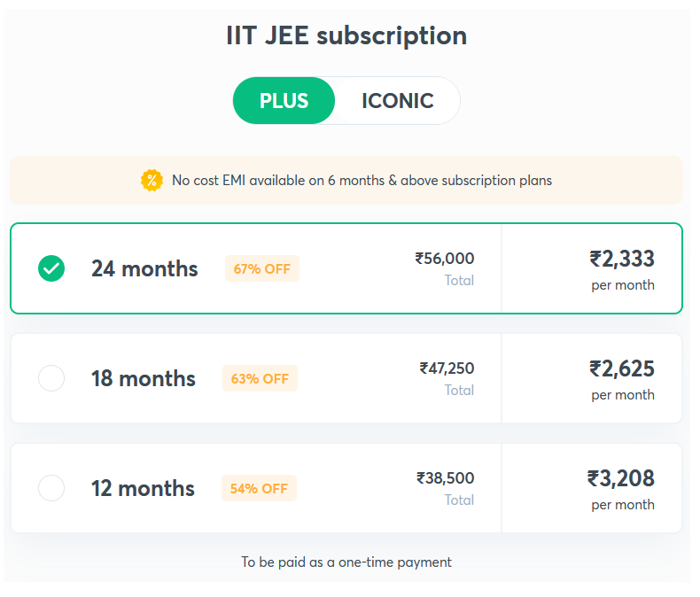The width and height of the screenshot is (700, 597).
Task: Switch to the ICONIC subscription tab
Action: click(x=397, y=101)
